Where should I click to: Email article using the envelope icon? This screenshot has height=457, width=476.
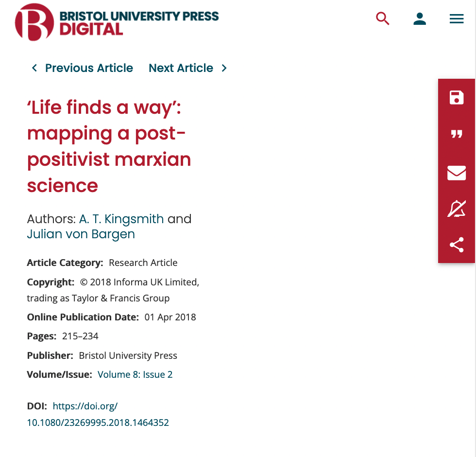click(x=457, y=173)
